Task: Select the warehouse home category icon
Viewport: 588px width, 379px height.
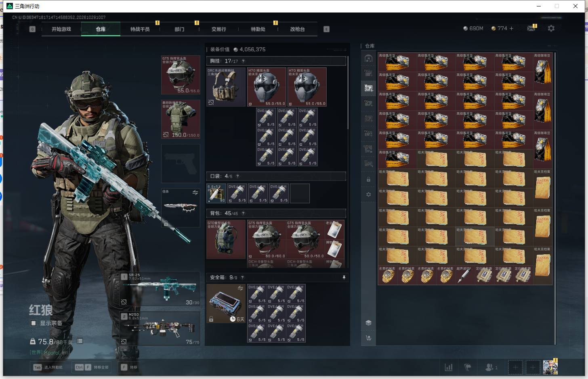Action: pyautogui.click(x=368, y=59)
